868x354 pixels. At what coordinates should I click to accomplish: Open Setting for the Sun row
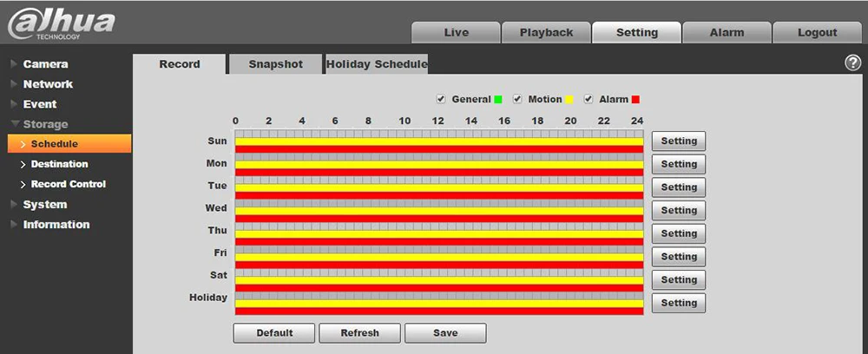[x=679, y=141]
